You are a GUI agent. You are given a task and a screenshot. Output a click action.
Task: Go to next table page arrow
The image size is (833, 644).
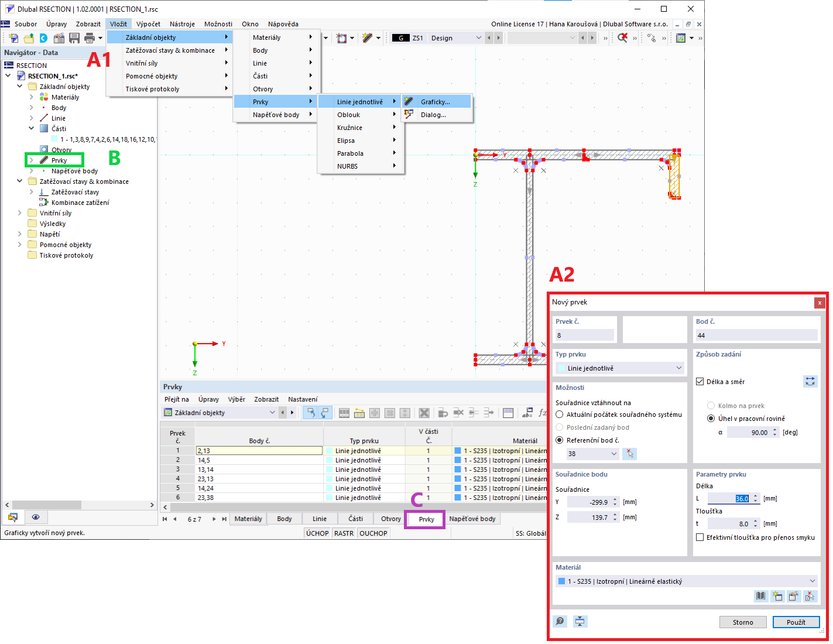point(214,519)
